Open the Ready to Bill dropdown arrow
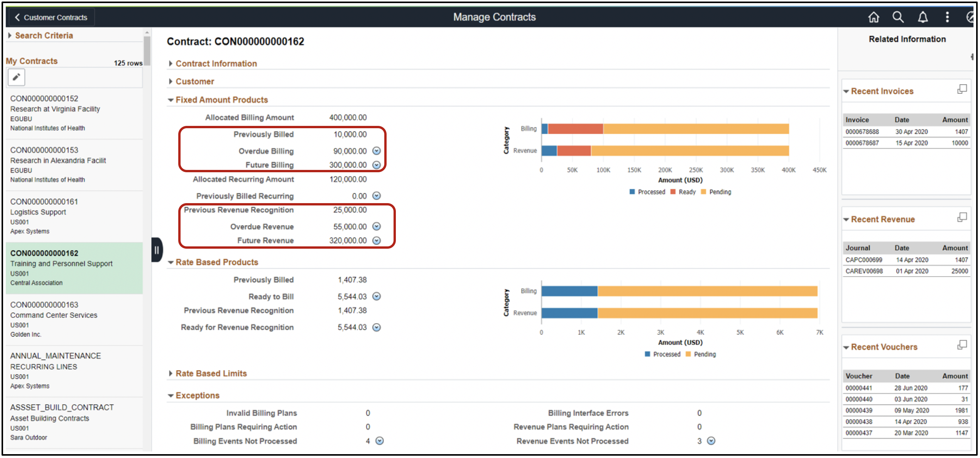 coord(377,297)
